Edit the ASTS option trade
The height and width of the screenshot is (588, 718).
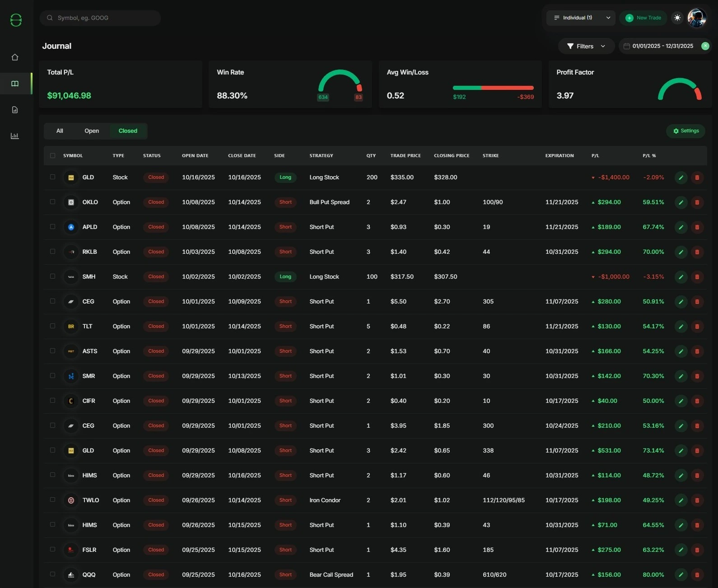tap(681, 351)
